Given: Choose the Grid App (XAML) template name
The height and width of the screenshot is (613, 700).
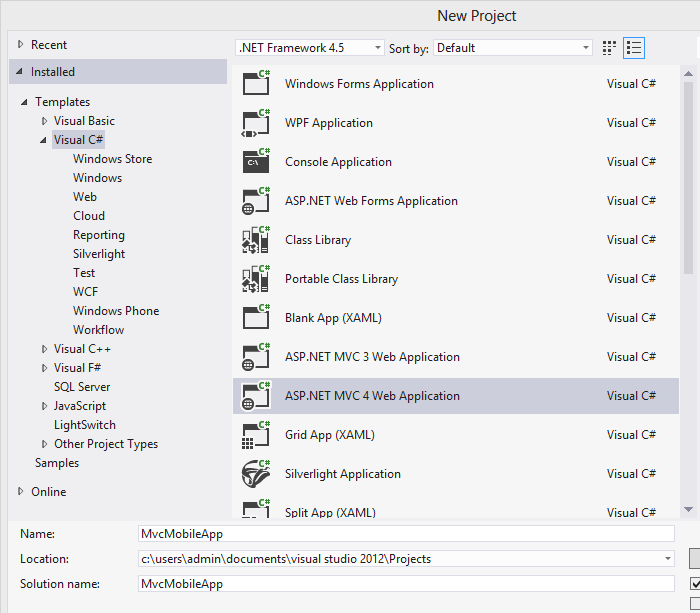Looking at the screenshot, I should pos(330,435).
